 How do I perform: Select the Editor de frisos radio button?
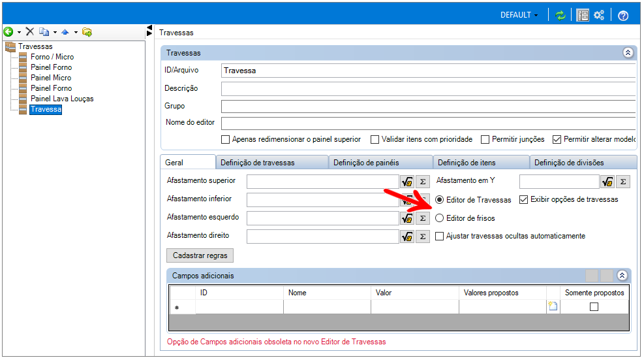[440, 218]
